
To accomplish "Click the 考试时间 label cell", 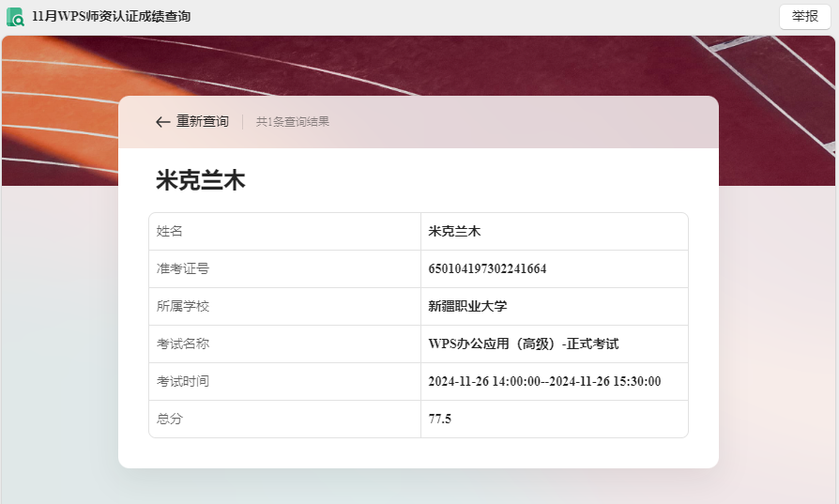I will tap(284, 381).
